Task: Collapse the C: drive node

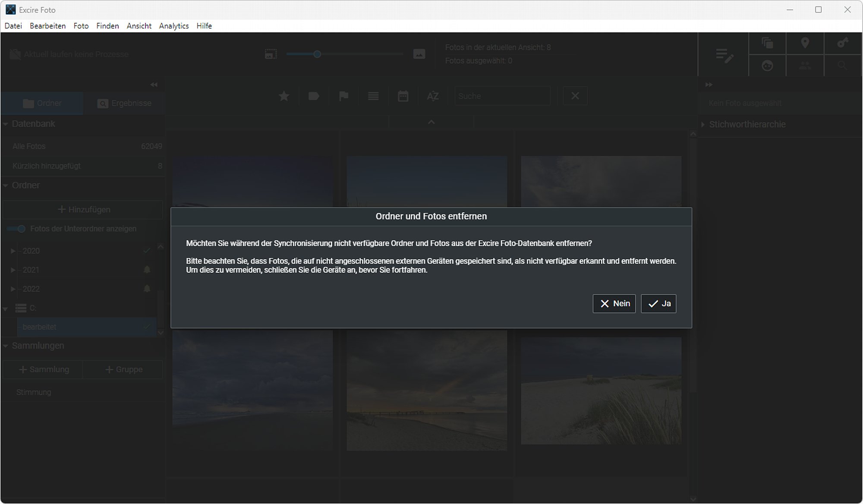Action: point(6,309)
